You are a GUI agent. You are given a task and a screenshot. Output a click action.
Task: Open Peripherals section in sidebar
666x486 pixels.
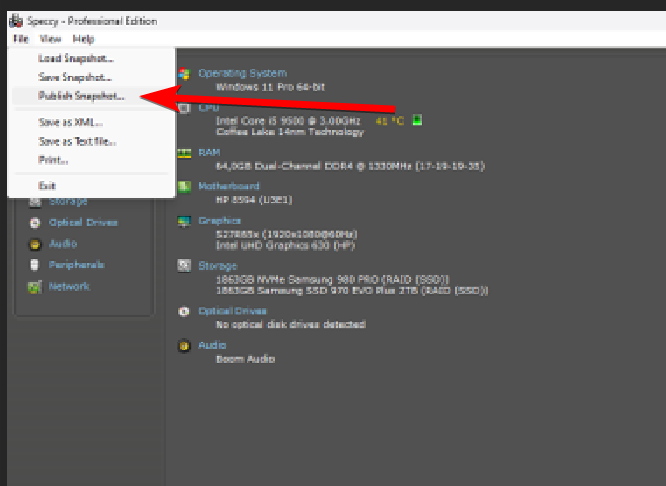point(76,265)
